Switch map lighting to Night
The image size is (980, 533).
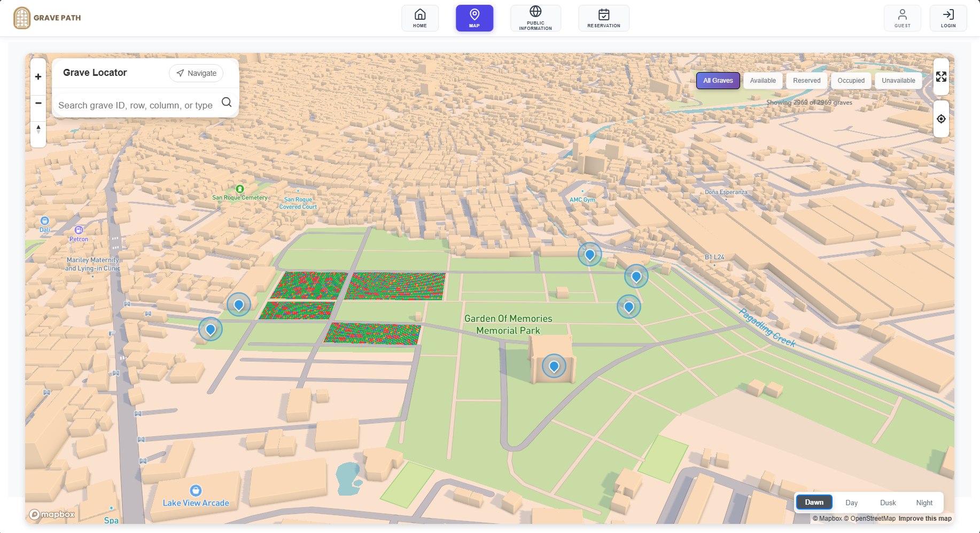pos(924,503)
